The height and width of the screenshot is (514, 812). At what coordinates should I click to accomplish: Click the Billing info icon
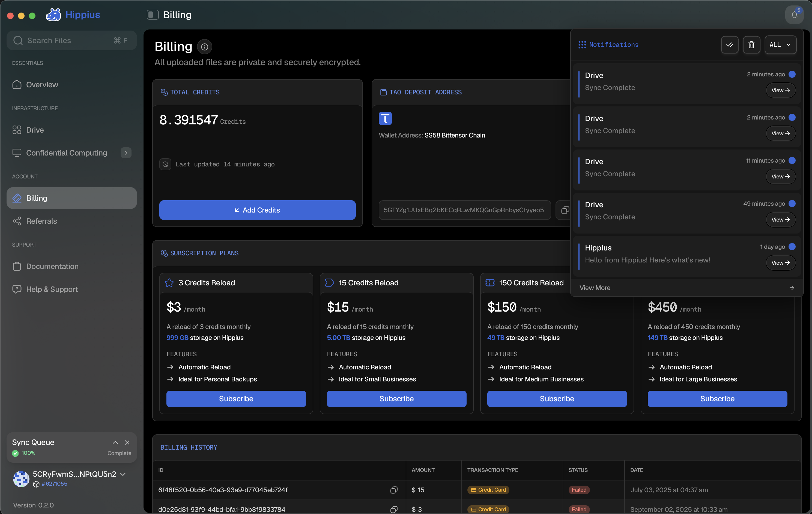coord(204,47)
